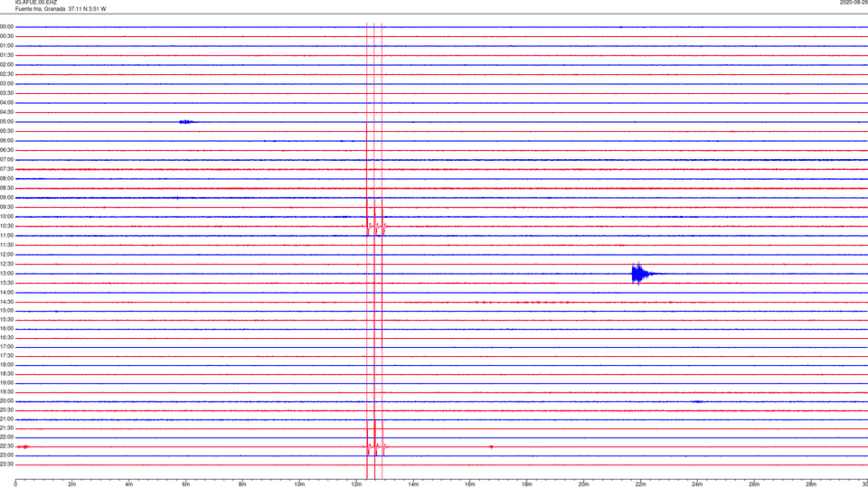Click the 16:00 time label
This screenshot has height=488, width=868.
pos(7,329)
